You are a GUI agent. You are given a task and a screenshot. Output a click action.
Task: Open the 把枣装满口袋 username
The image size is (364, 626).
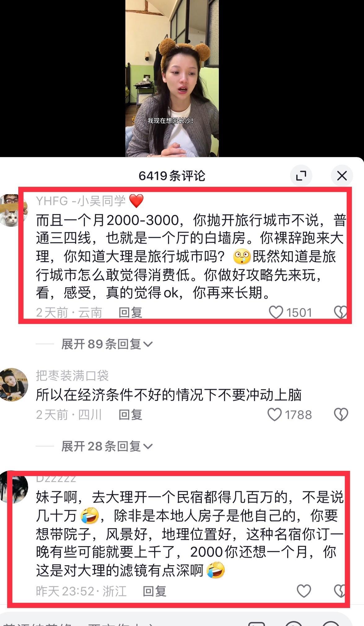tap(72, 376)
